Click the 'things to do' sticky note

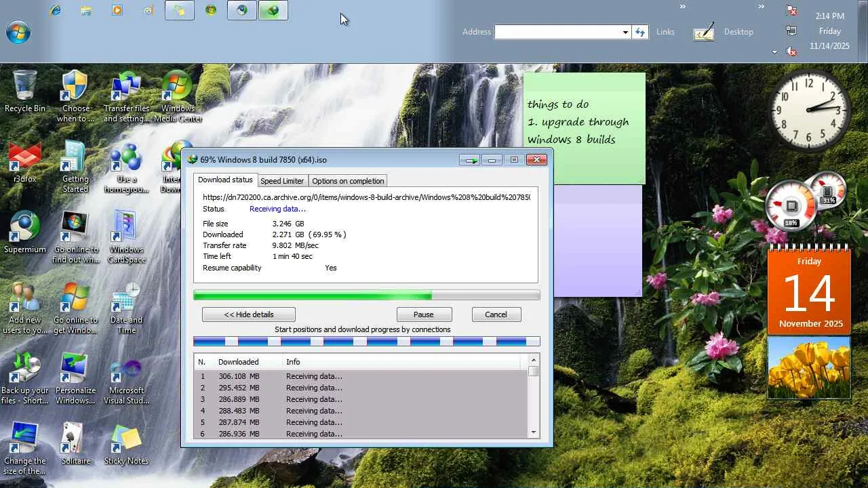click(x=584, y=128)
